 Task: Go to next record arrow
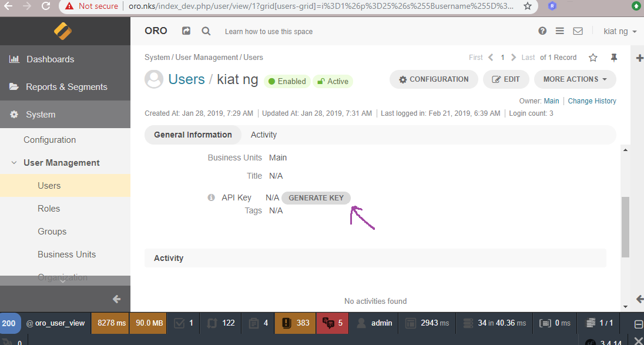514,58
